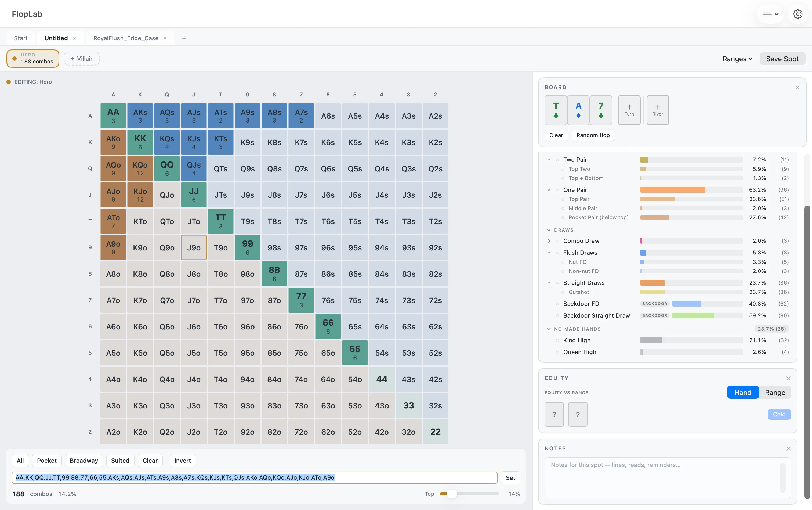Image resolution: width=812 pixels, height=510 pixels.
Task: Add a Turn card
Action: (x=629, y=110)
